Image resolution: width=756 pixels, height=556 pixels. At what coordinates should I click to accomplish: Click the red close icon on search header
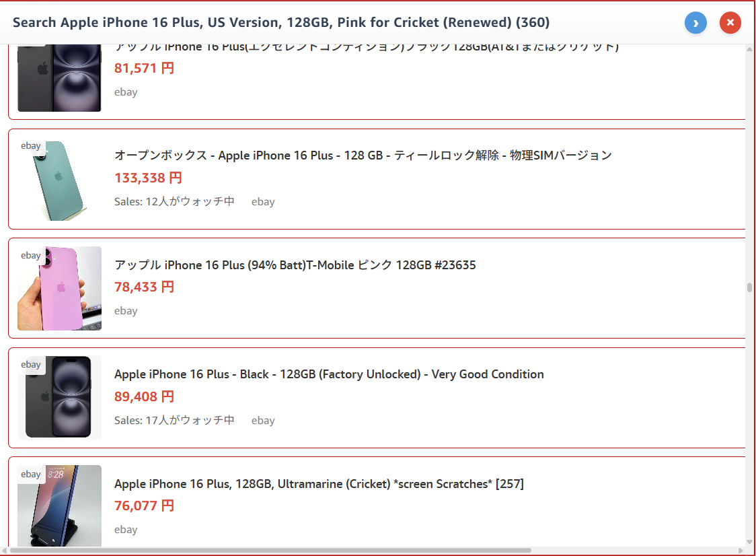pos(730,22)
